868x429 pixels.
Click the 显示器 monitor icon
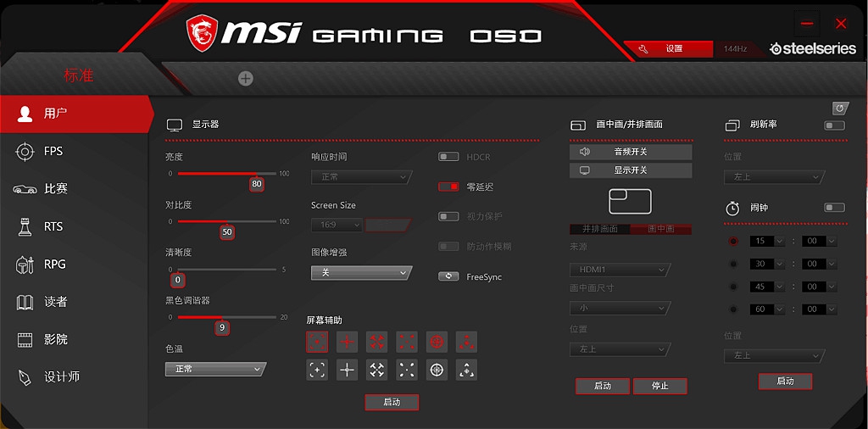tap(175, 125)
